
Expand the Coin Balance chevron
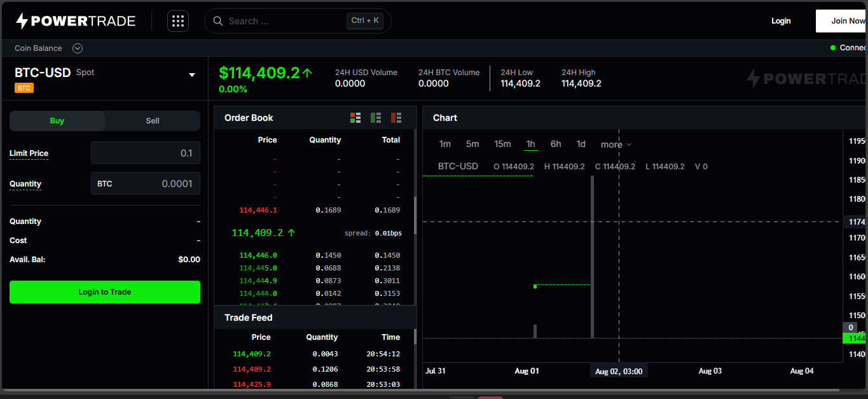click(78, 48)
